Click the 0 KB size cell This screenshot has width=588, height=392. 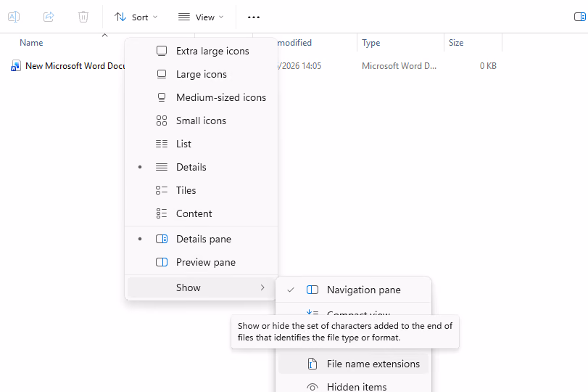pos(488,66)
